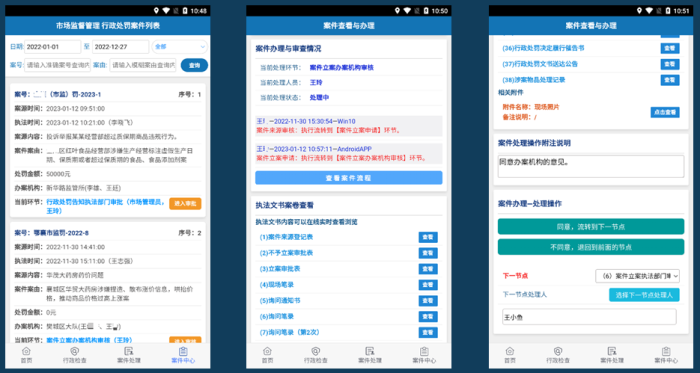Click 查看 beside (5)询问通知书

point(428,301)
